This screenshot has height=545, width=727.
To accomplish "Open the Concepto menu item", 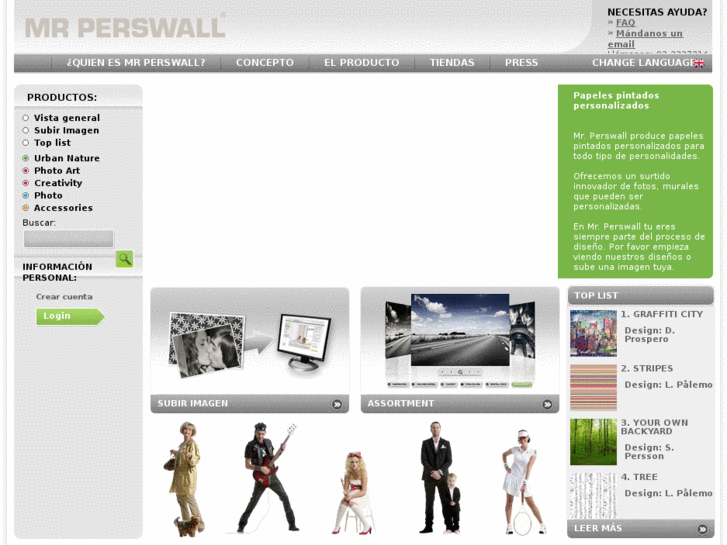I will coord(265,63).
